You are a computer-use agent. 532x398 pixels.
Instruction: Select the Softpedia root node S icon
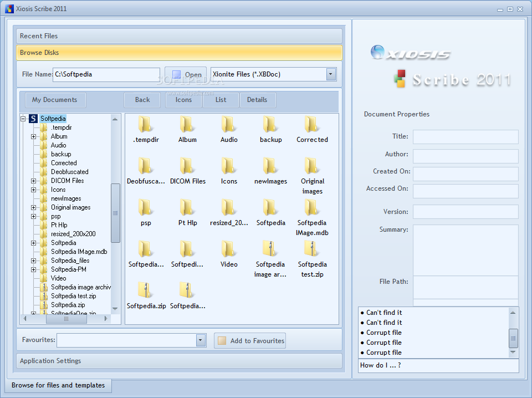(33, 119)
